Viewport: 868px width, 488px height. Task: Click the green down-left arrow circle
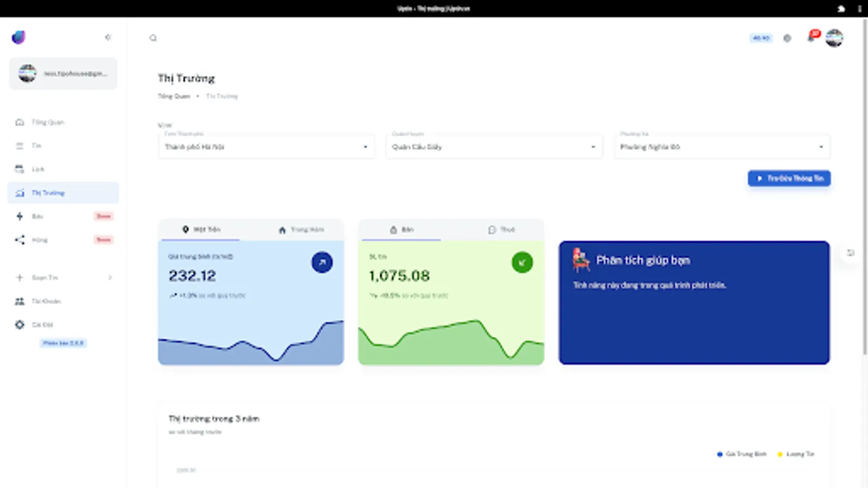click(x=522, y=262)
